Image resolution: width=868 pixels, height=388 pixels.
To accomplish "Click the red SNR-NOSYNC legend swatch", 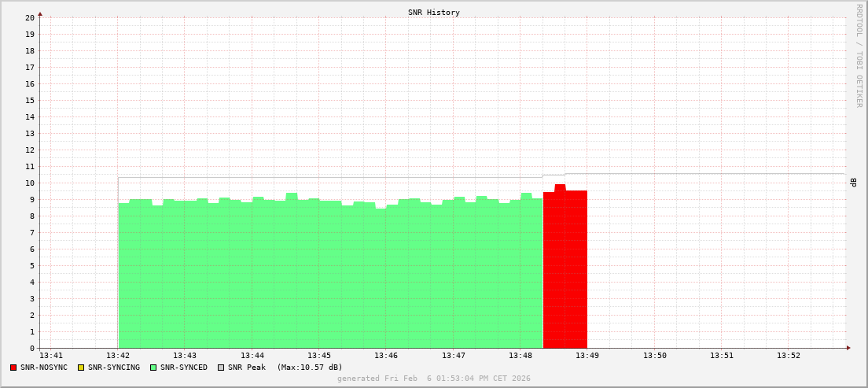I will point(13,368).
